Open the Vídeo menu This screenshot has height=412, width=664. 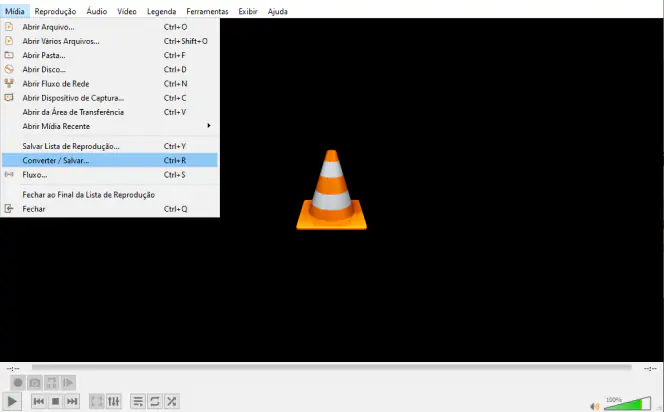127,11
